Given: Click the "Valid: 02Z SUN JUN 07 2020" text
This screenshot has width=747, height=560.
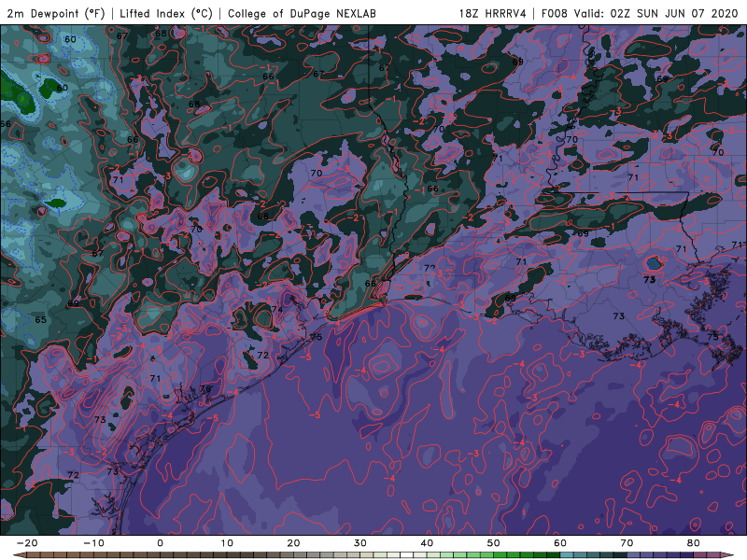Looking at the screenshot, I should (x=655, y=13).
